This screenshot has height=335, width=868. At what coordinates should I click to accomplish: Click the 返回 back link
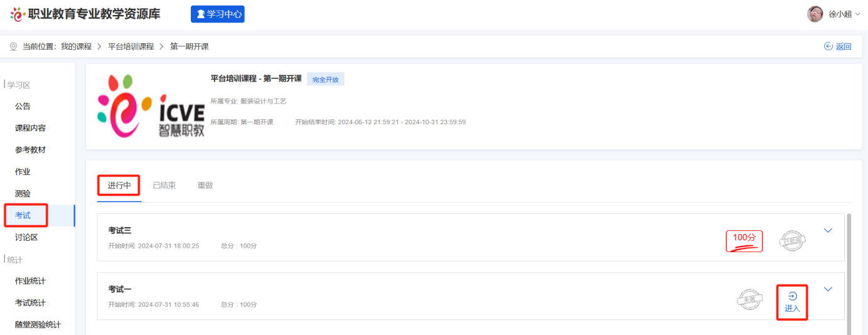point(838,46)
